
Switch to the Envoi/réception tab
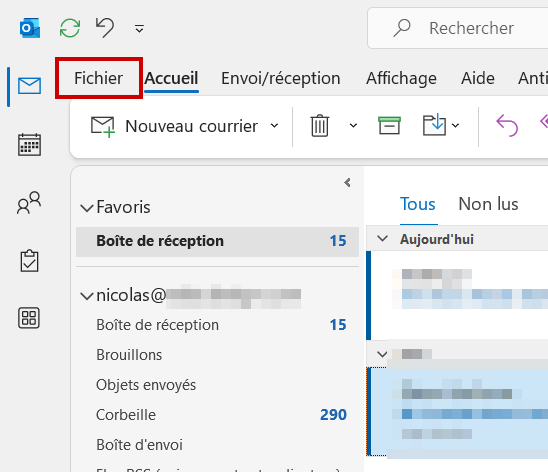click(281, 78)
